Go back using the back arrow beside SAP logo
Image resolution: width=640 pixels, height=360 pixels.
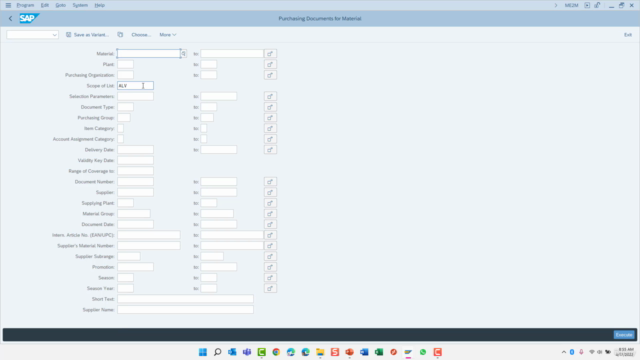tap(11, 18)
